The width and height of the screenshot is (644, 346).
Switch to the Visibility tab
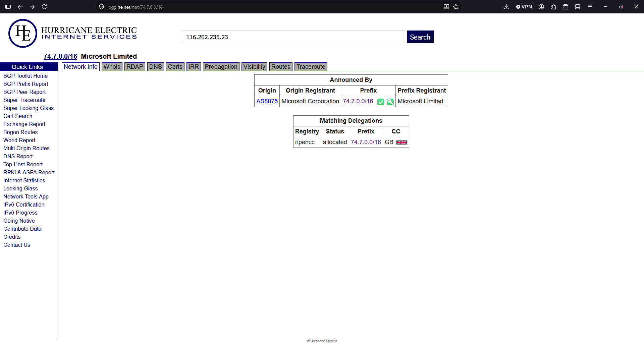click(254, 67)
